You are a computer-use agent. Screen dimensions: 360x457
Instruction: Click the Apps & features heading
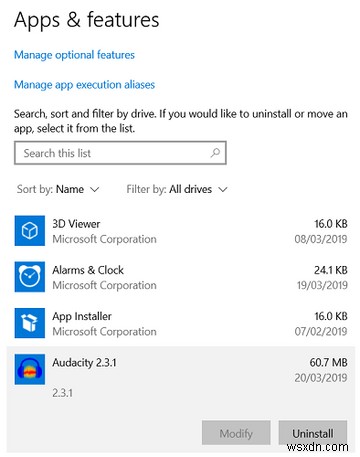click(87, 20)
